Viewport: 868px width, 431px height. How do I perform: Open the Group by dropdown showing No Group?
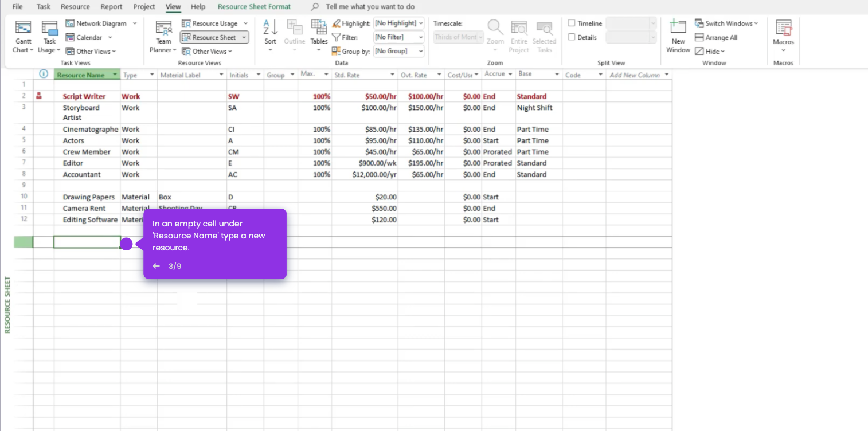click(398, 51)
